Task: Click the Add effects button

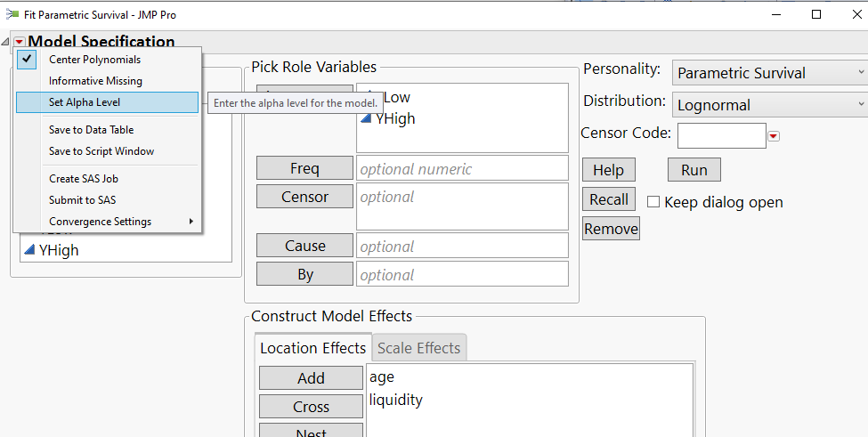Action: 311,377
